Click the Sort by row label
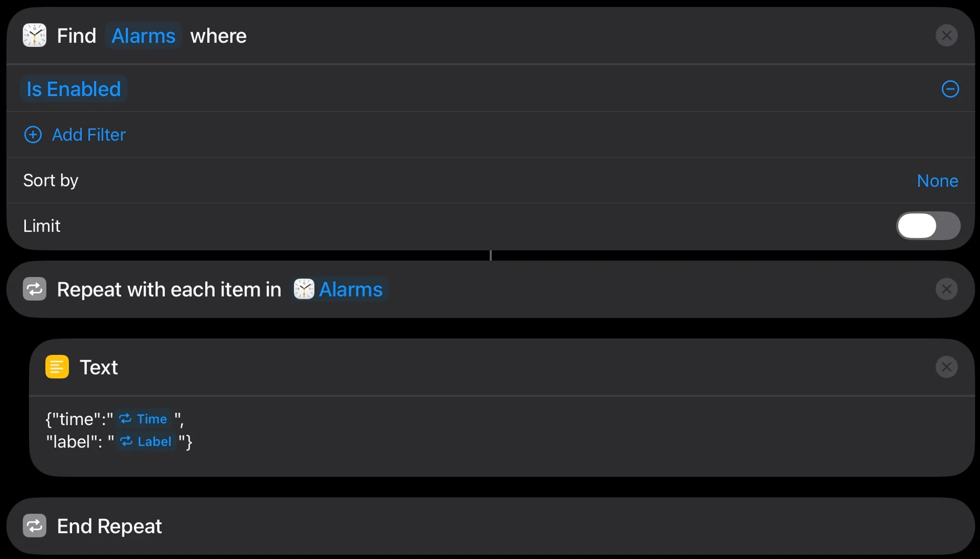980x559 pixels. tap(50, 181)
